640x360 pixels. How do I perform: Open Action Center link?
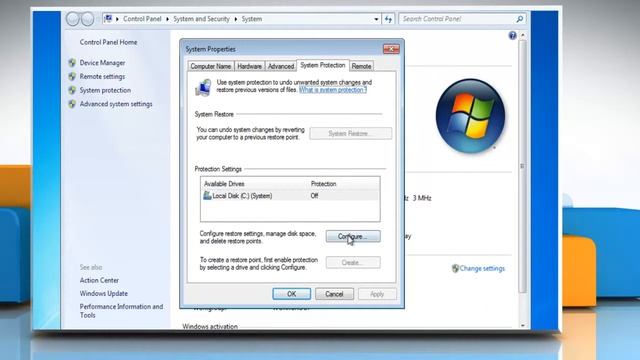(99, 280)
